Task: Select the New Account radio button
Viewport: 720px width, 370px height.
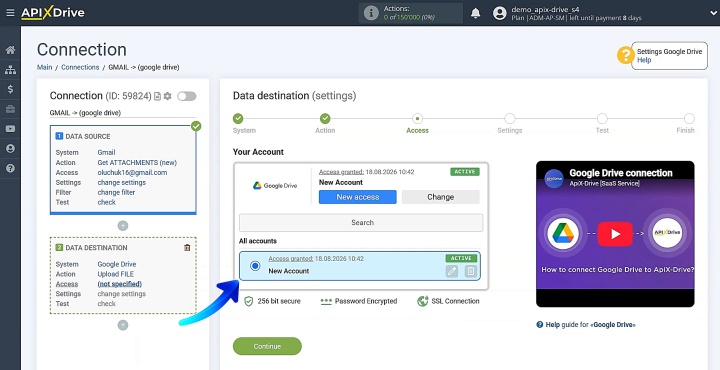Action: point(255,266)
